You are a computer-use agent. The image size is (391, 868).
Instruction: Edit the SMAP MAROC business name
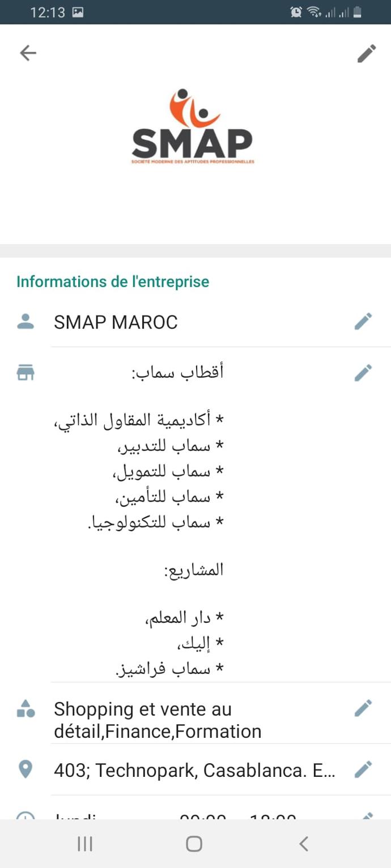(363, 321)
